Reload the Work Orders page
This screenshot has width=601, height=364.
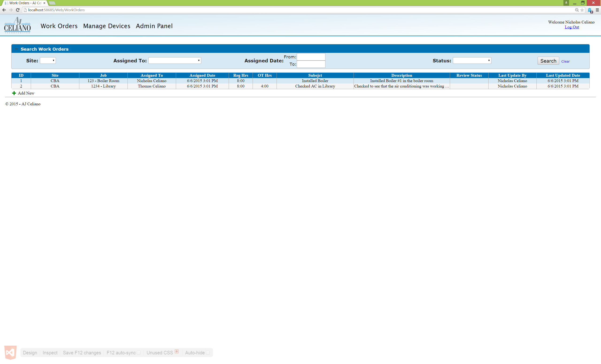click(18, 10)
